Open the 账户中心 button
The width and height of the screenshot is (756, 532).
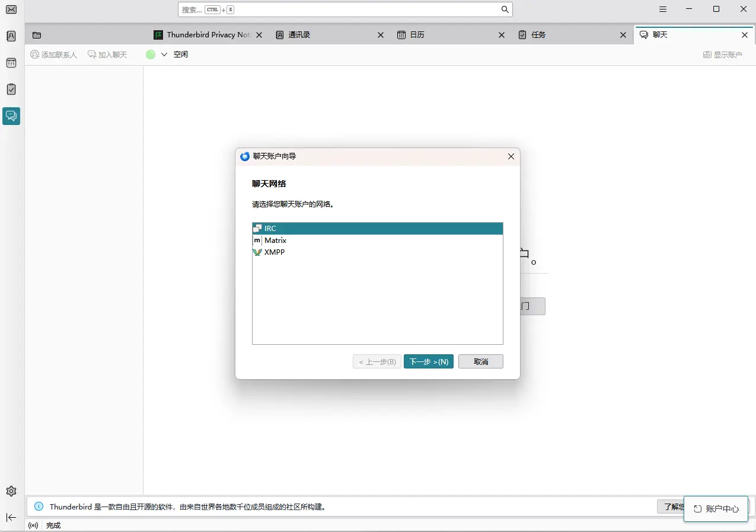click(716, 509)
